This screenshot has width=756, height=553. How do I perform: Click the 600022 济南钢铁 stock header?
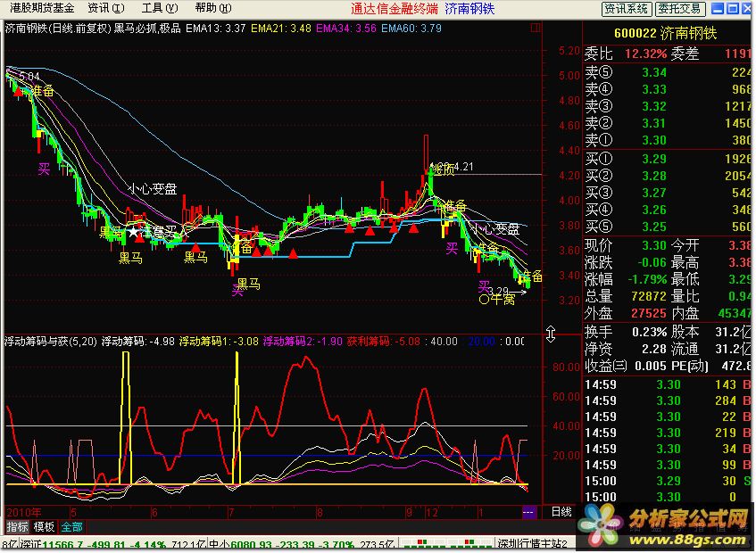[665, 33]
